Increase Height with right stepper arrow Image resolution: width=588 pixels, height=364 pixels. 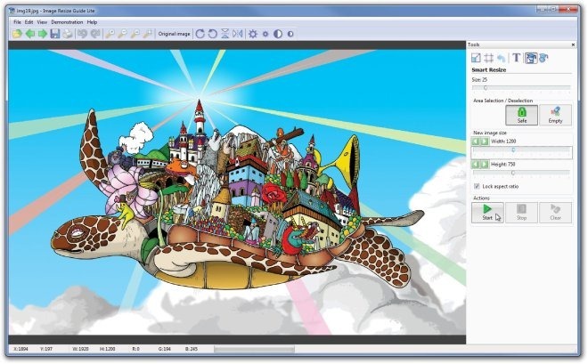pos(485,165)
